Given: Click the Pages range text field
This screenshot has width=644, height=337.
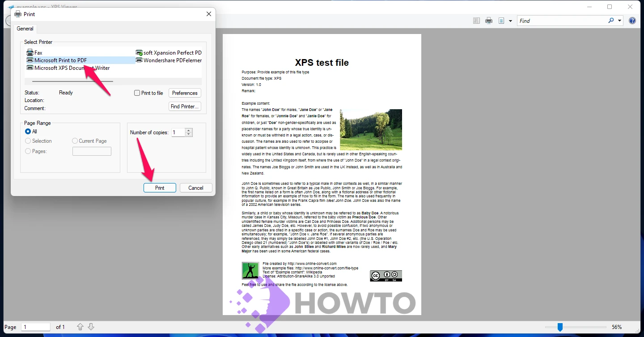Looking at the screenshot, I should (x=92, y=151).
